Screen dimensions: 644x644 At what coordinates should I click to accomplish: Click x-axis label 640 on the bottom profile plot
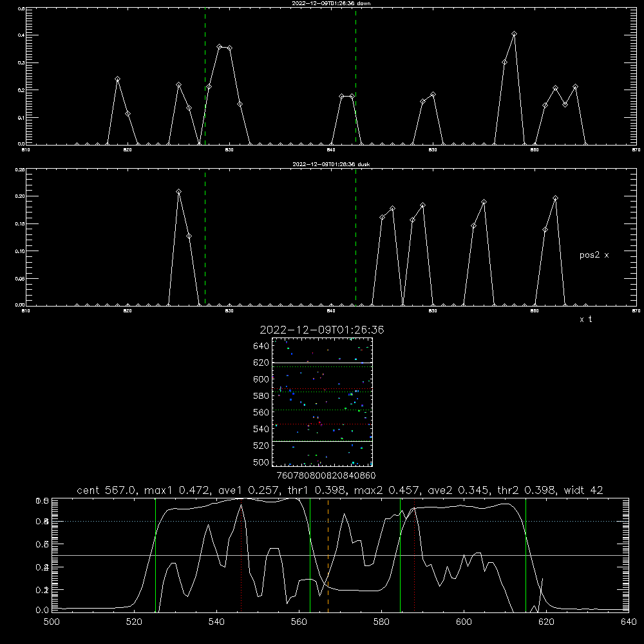pyautogui.click(x=629, y=622)
